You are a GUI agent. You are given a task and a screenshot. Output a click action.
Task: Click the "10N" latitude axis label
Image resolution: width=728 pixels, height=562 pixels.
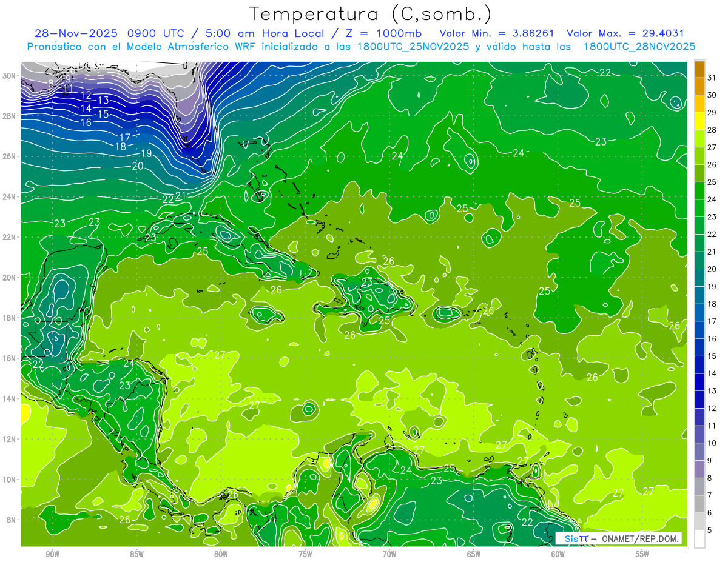10,480
